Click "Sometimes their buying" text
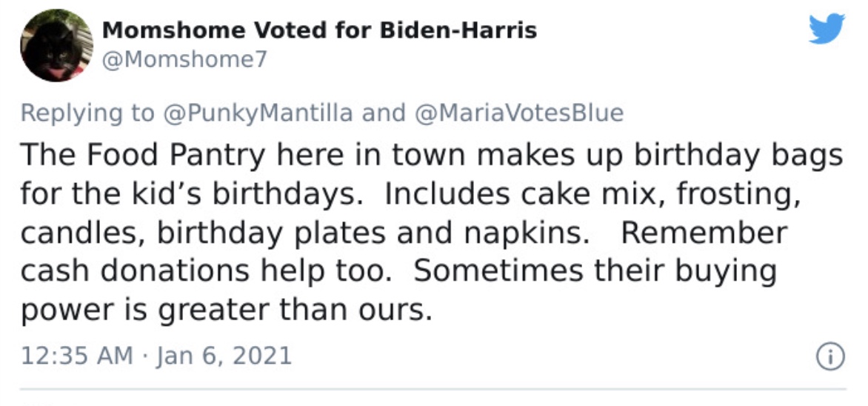Image resolution: width=868 pixels, height=406 pixels. click(x=595, y=271)
